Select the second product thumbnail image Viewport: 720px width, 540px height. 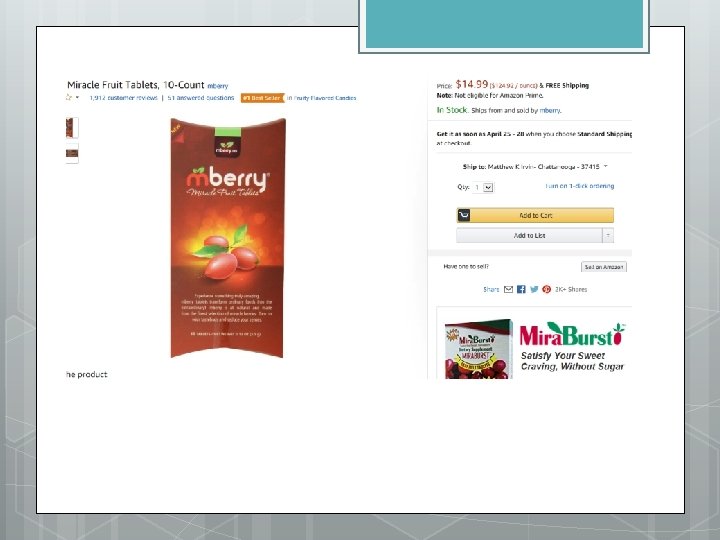point(72,153)
